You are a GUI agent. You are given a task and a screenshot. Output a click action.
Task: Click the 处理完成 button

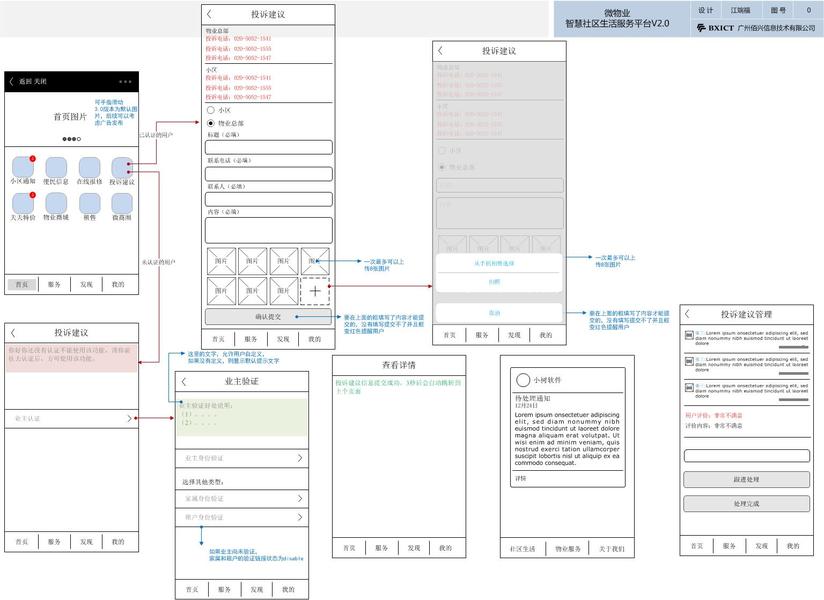[x=746, y=503]
